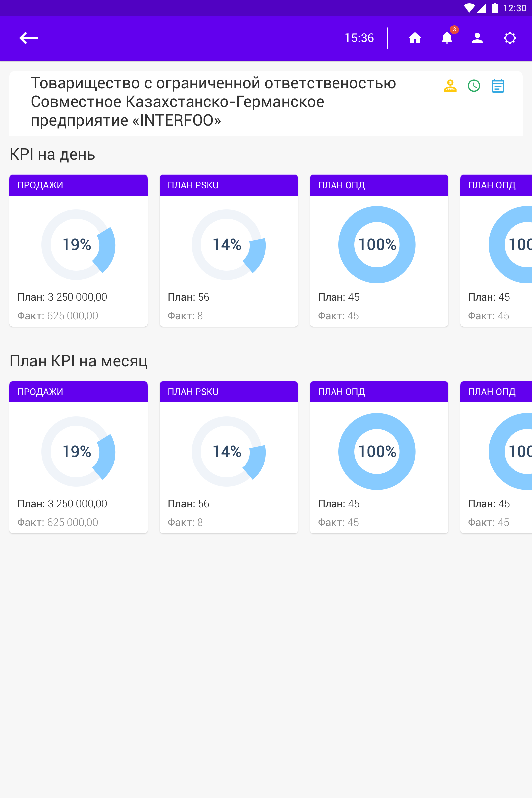The image size is (532, 798).
Task: Tap the back arrow
Action: click(29, 38)
